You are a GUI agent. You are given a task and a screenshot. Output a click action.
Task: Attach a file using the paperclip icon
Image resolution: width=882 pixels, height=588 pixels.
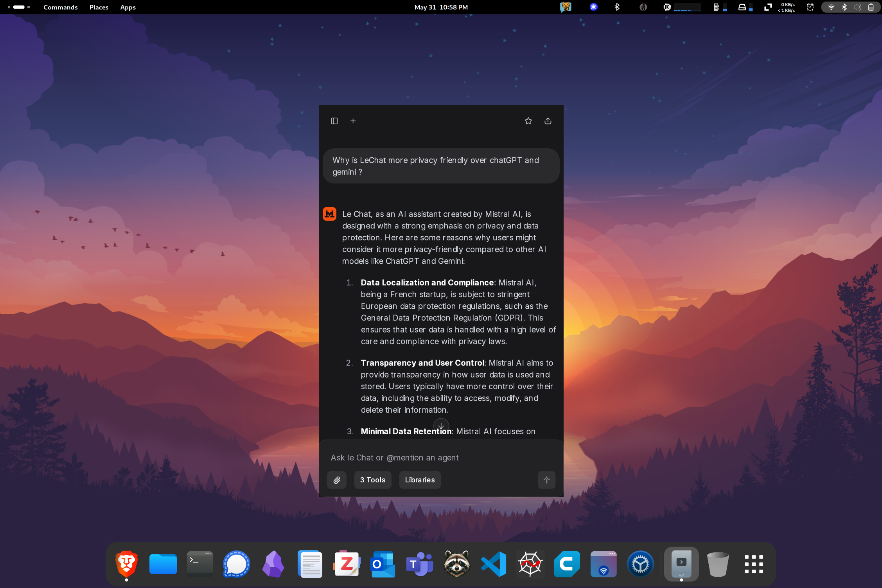click(336, 480)
